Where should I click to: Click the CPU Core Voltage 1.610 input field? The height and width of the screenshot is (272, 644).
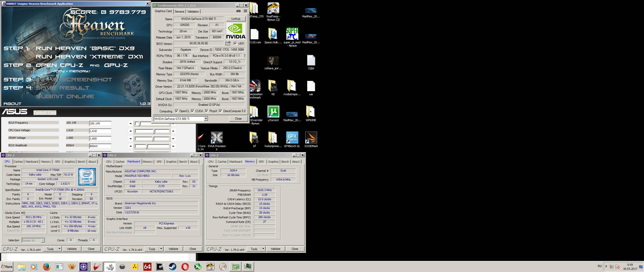[x=100, y=131]
